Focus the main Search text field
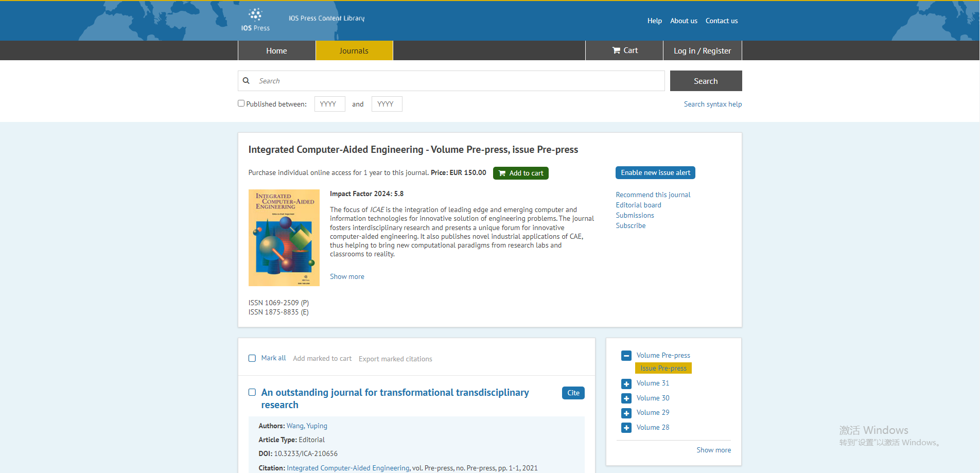The image size is (980, 473). point(451,81)
